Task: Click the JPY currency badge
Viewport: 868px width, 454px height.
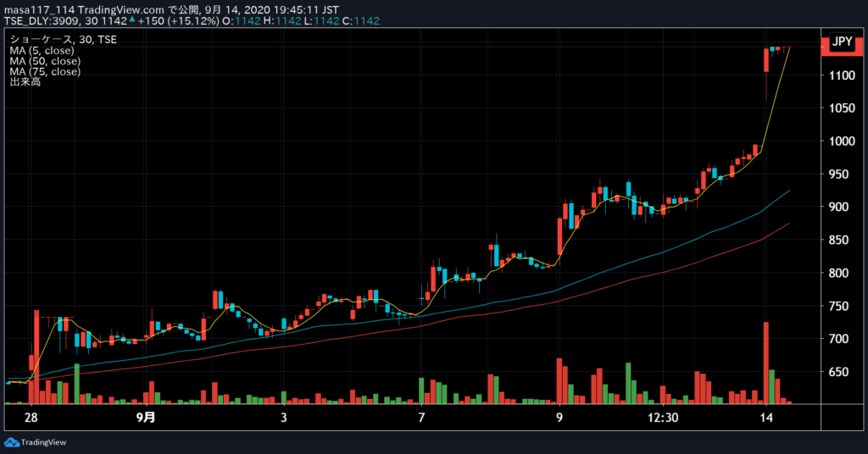Action: click(x=842, y=42)
